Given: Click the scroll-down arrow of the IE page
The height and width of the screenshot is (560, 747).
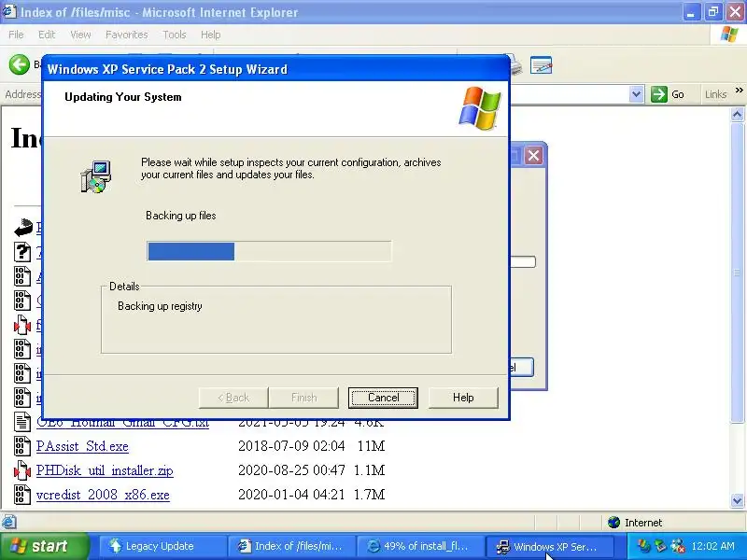Looking at the screenshot, I should 737,500.
